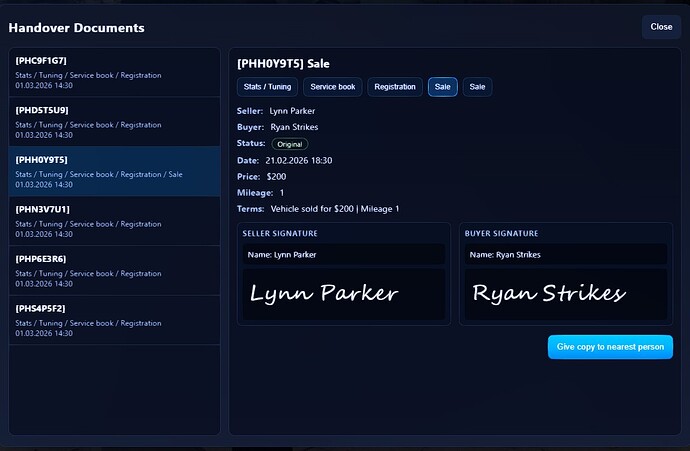
Task: Give copy to nearest person
Action: (x=610, y=347)
